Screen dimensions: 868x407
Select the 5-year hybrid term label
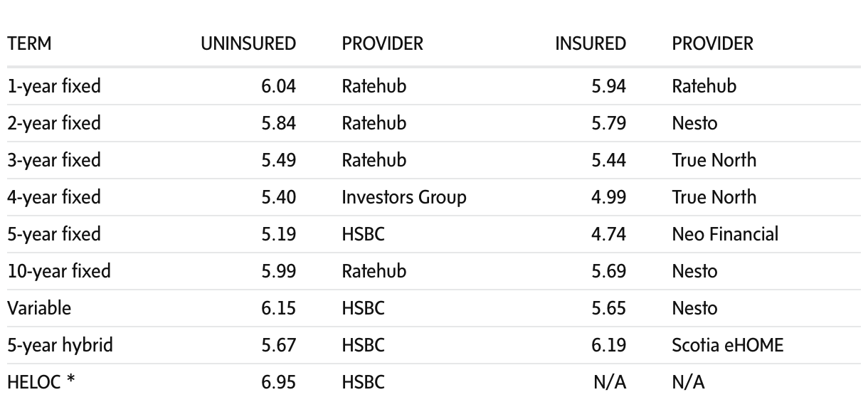point(60,345)
